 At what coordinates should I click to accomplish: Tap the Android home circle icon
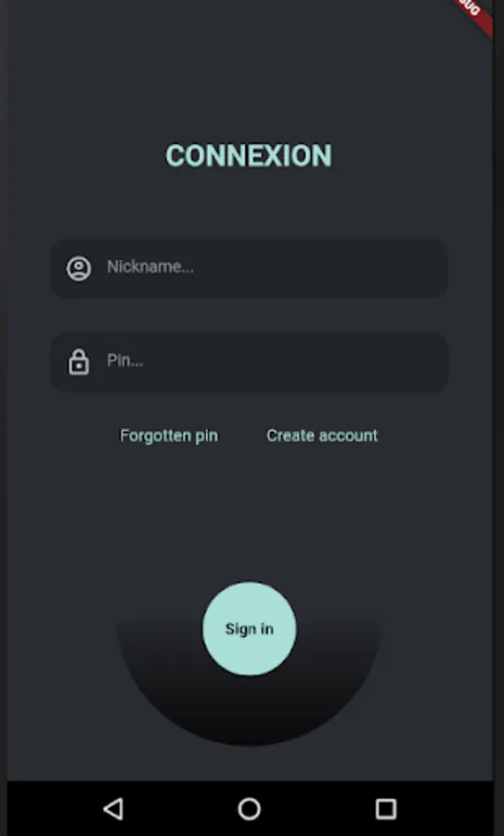coord(249,809)
